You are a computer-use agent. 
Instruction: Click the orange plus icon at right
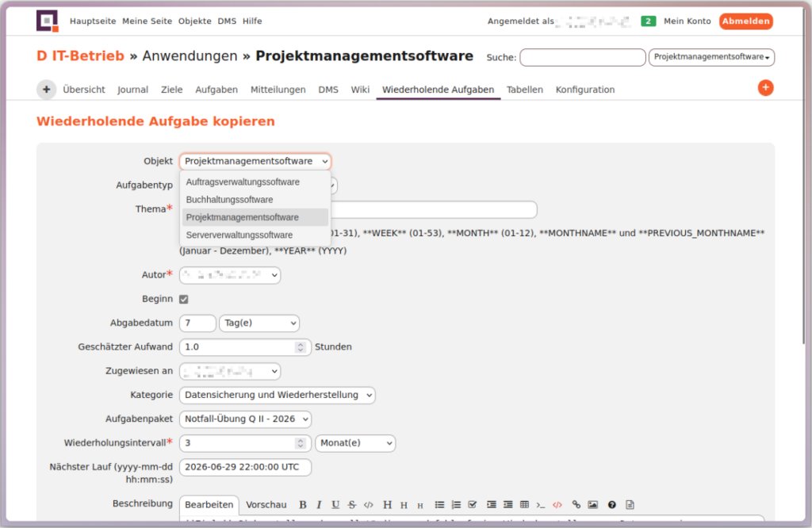coord(765,88)
